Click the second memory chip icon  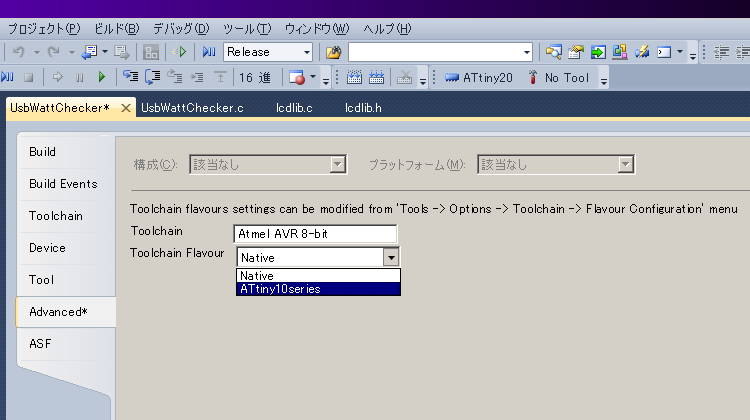[x=376, y=77]
